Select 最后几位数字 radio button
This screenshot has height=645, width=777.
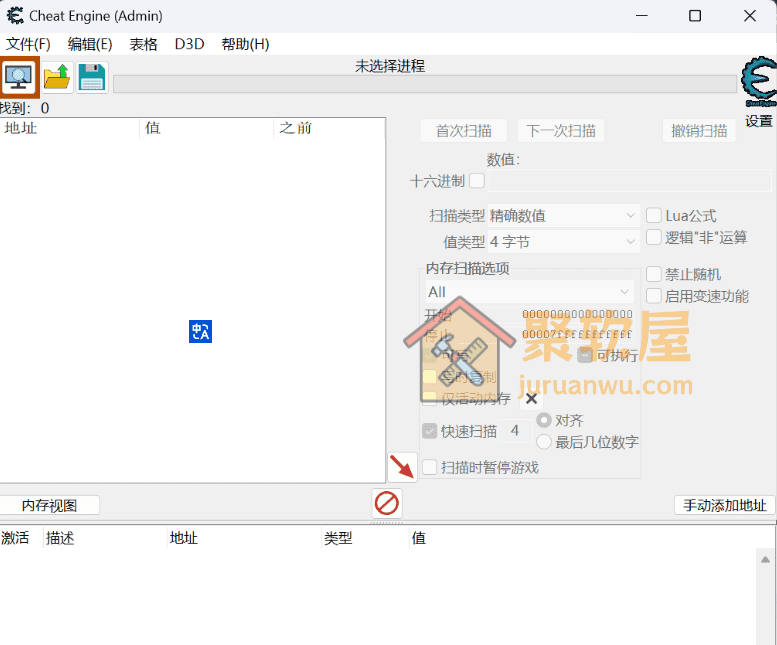544,442
